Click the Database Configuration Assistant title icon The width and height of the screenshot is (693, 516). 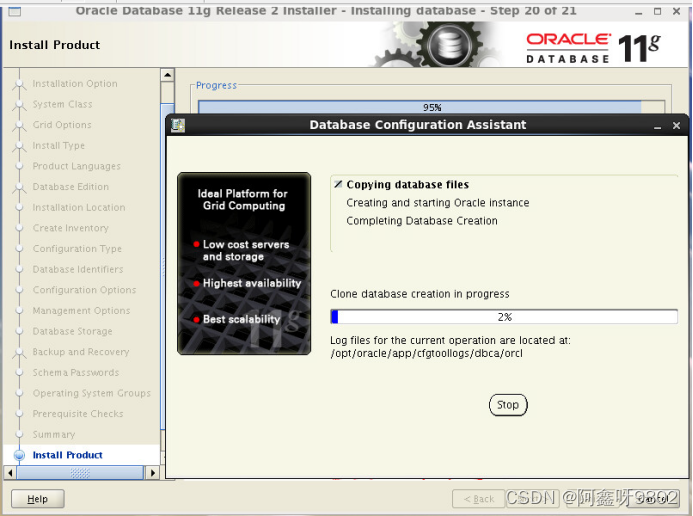[x=178, y=125]
